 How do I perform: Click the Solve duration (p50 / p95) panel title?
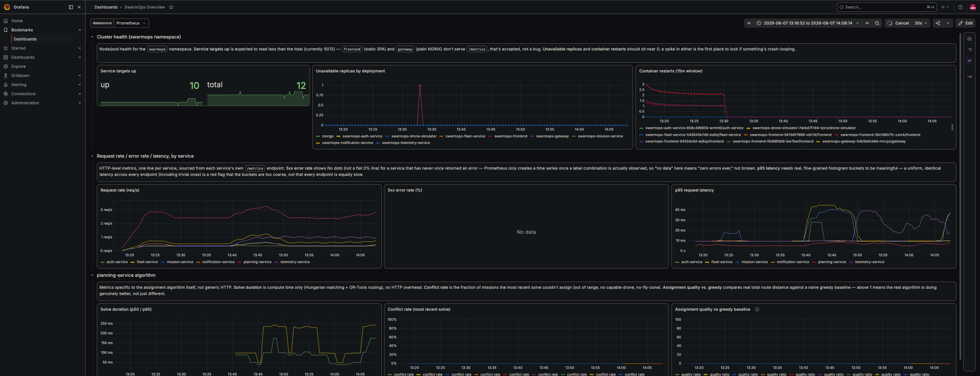(x=126, y=309)
